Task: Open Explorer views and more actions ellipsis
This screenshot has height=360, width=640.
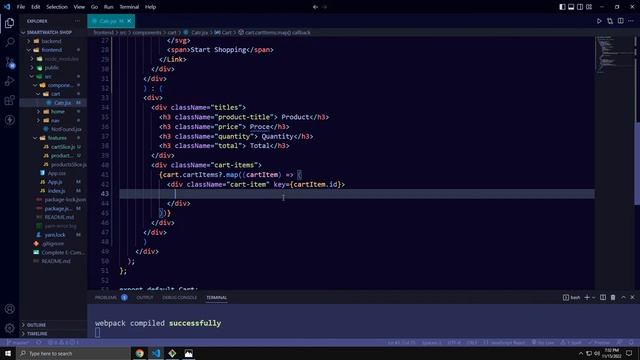Action: pyautogui.click(x=78, y=21)
